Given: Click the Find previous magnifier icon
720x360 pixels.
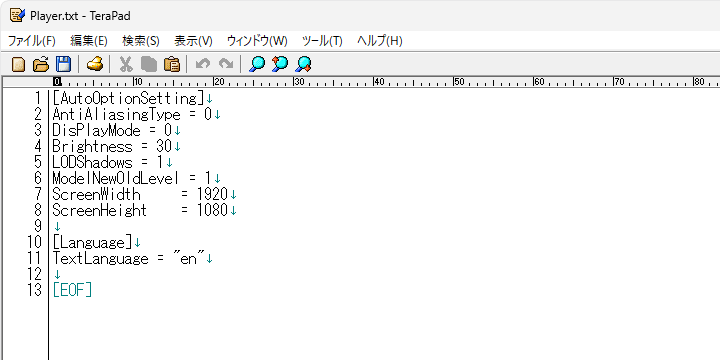Looking at the screenshot, I should 280,64.
